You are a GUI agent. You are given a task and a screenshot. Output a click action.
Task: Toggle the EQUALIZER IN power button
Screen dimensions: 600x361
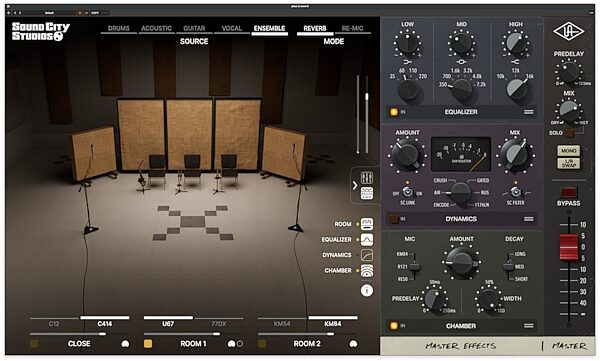[394, 112]
